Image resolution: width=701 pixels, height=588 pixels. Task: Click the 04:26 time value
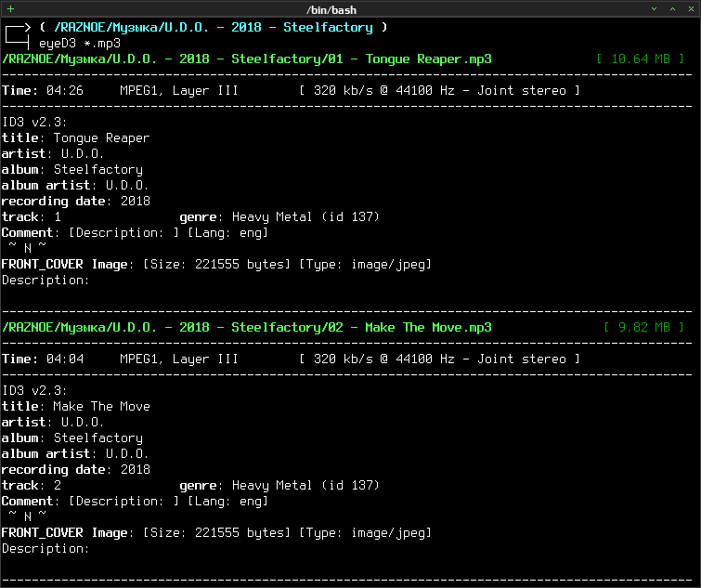[65, 91]
